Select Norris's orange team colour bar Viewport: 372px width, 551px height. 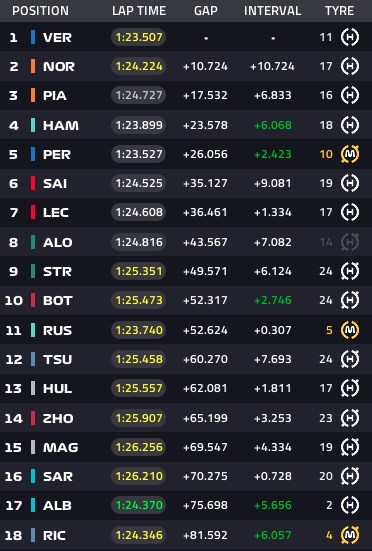click(33, 66)
